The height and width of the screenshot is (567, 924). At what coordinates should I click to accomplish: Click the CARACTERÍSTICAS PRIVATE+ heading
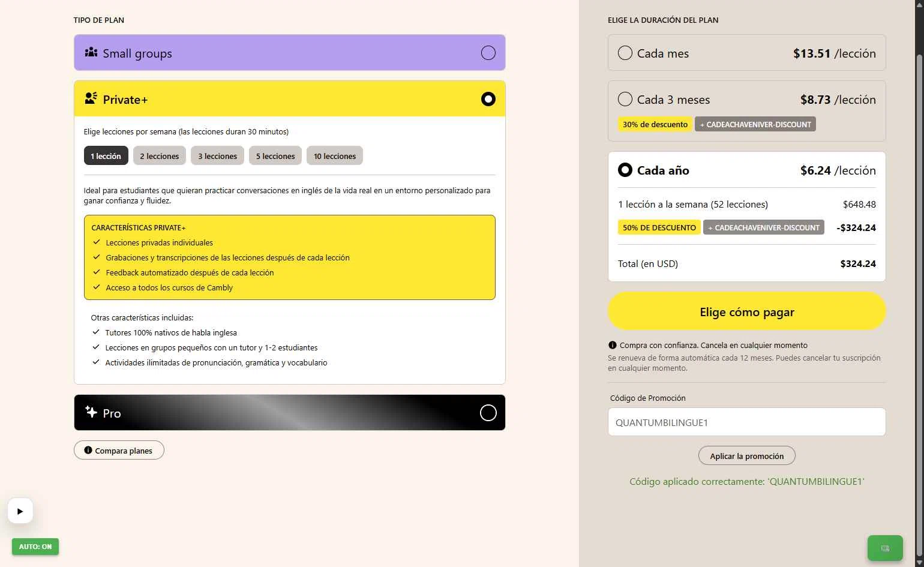point(139,227)
